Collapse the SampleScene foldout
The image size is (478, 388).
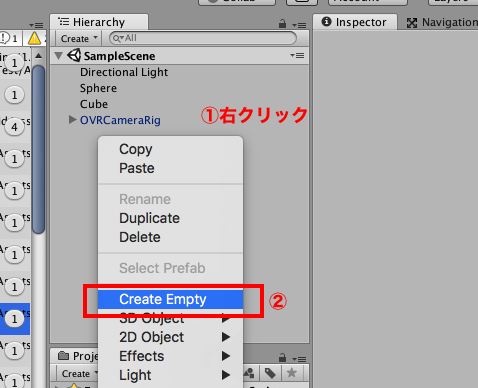pyautogui.click(x=59, y=56)
